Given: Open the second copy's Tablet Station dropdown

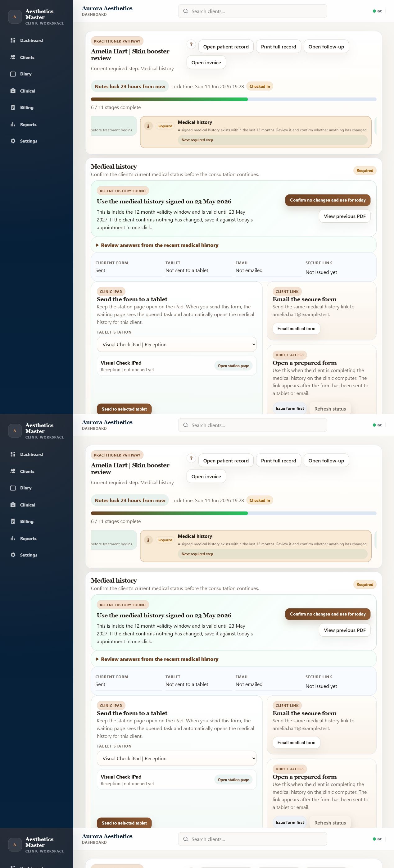Looking at the screenshot, I should (177, 758).
